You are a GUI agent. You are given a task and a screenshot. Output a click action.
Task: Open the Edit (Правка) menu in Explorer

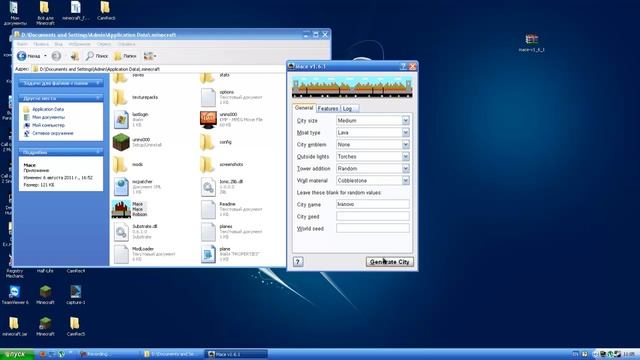pos(41,44)
